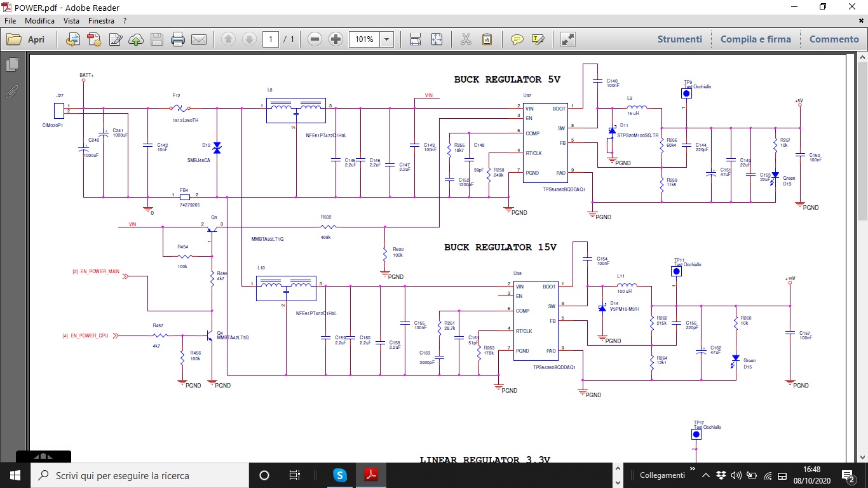Click the EN_POWER_CPU net label
The height and width of the screenshot is (488, 868).
click(88, 335)
